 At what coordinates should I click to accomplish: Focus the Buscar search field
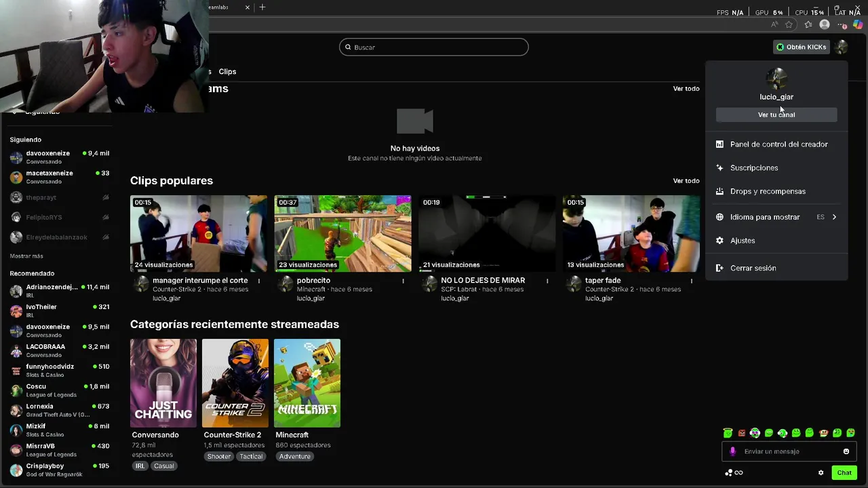pos(434,47)
